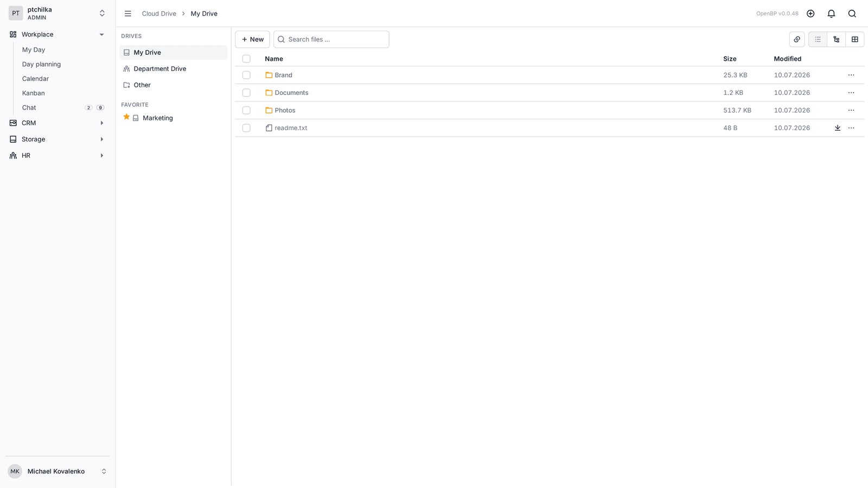The image size is (868, 488).
Task: Toggle the sidebar hamburger menu icon
Action: pyautogui.click(x=128, y=14)
